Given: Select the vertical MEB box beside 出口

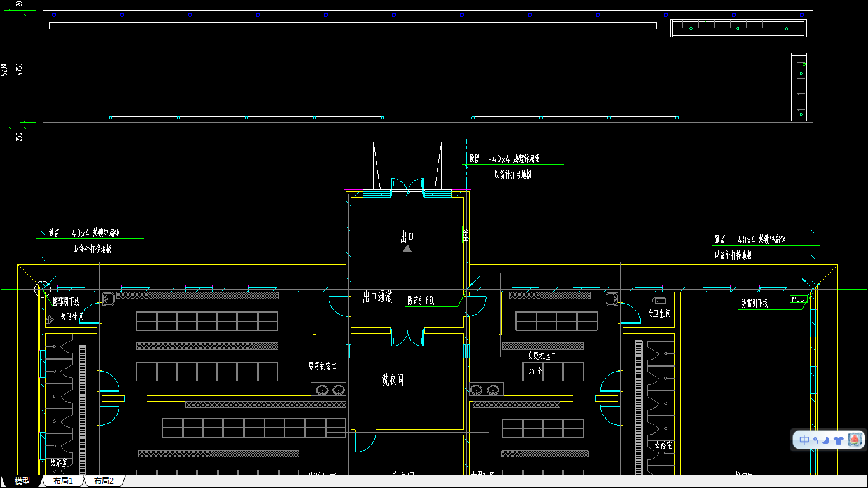Looking at the screenshot, I should click(x=465, y=234).
